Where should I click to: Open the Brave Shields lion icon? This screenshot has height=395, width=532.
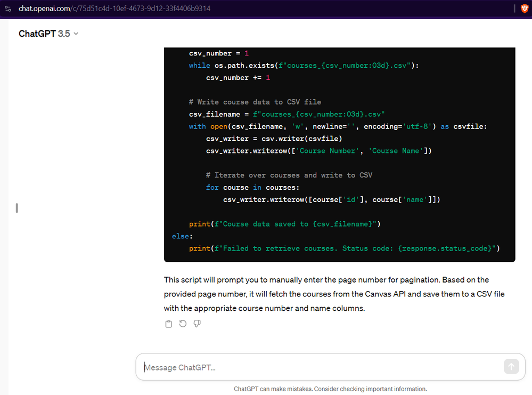[x=524, y=9]
